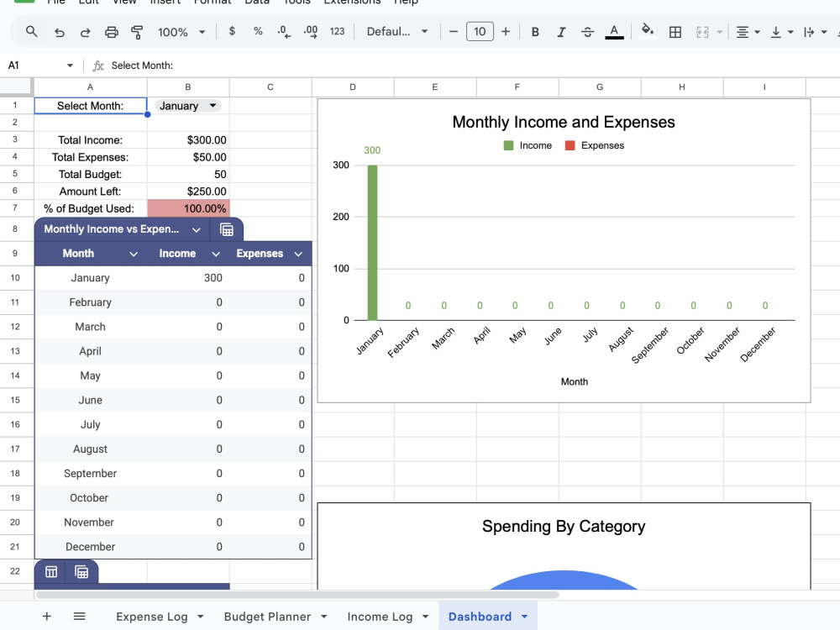Open the horizontal align menu
This screenshot has height=630, width=840.
point(748,32)
